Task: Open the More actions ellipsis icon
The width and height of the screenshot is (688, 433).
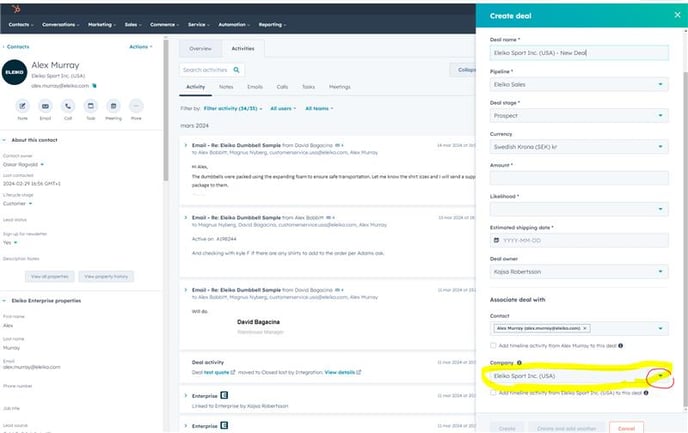Action: coord(136,105)
